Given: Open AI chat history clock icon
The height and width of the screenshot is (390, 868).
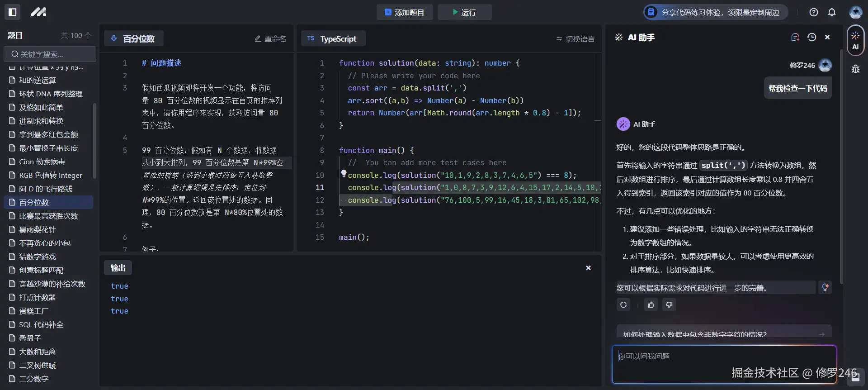Looking at the screenshot, I should click(x=811, y=38).
